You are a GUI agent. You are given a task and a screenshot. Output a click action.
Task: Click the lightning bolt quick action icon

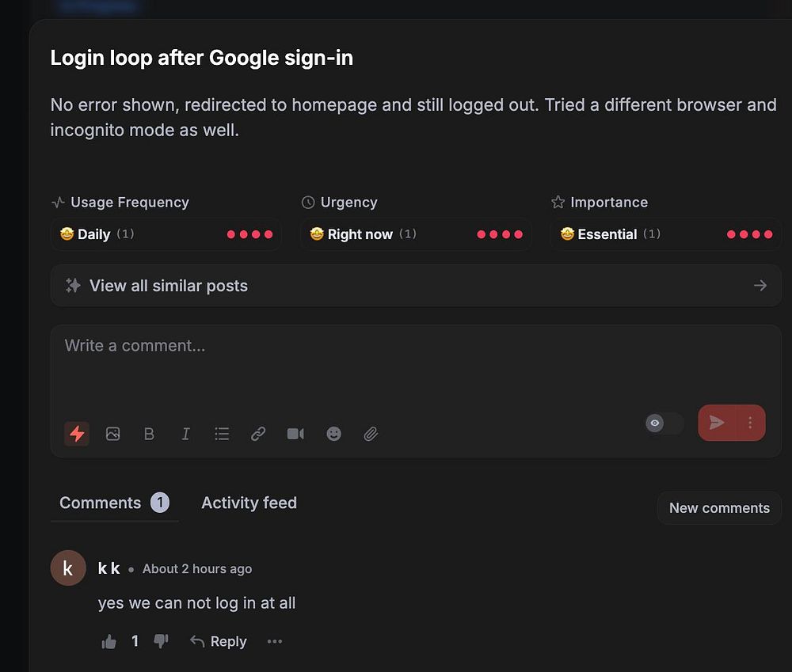(77, 434)
